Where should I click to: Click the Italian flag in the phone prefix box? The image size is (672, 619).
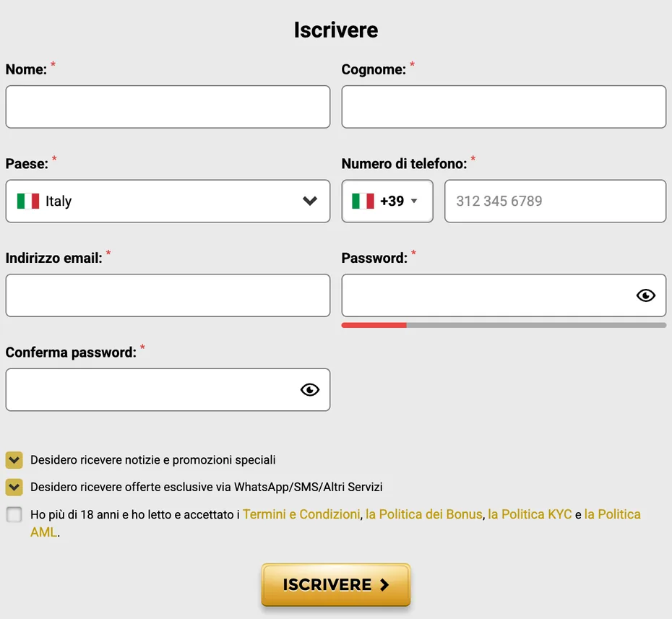(x=363, y=201)
